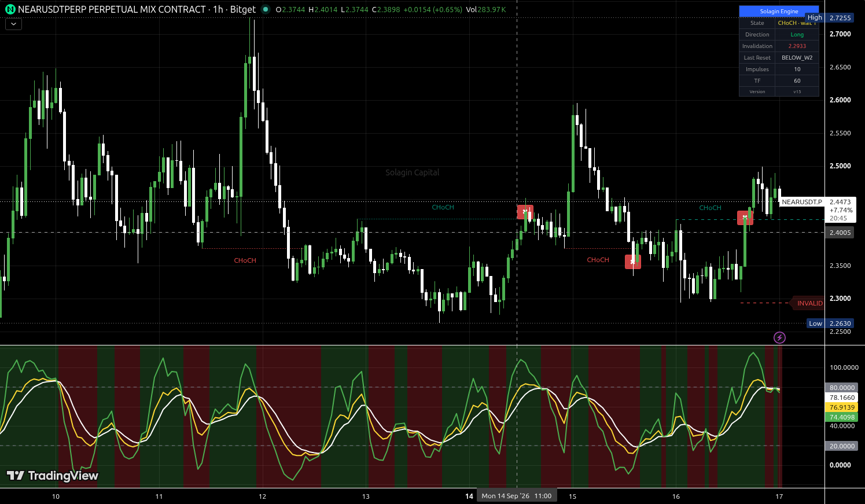The width and height of the screenshot is (865, 504).
Task: Click the green CHoCH label on 16 Sep
Action: click(x=710, y=208)
